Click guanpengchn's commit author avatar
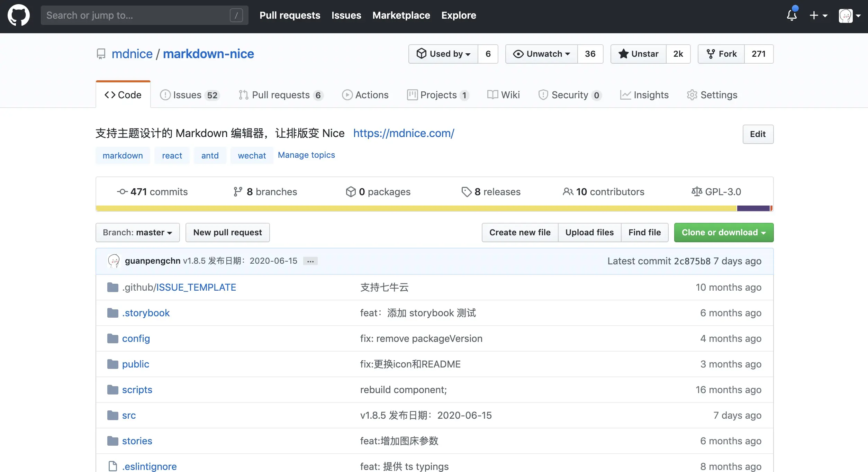The image size is (868, 472). (x=114, y=261)
